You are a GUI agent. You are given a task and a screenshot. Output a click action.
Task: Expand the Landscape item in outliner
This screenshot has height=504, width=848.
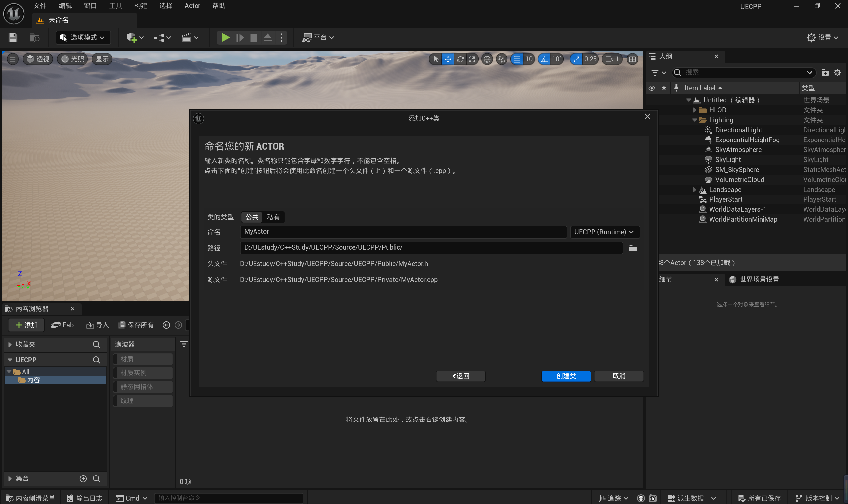(694, 190)
